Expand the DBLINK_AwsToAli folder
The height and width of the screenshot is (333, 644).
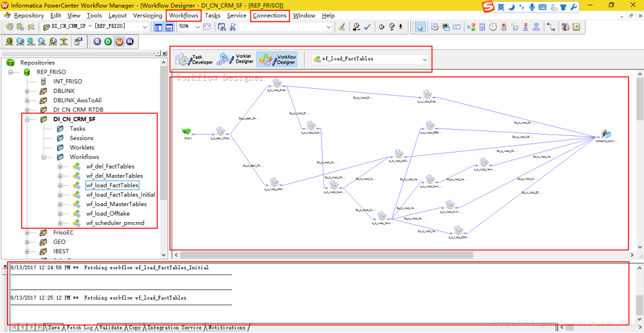click(27, 100)
